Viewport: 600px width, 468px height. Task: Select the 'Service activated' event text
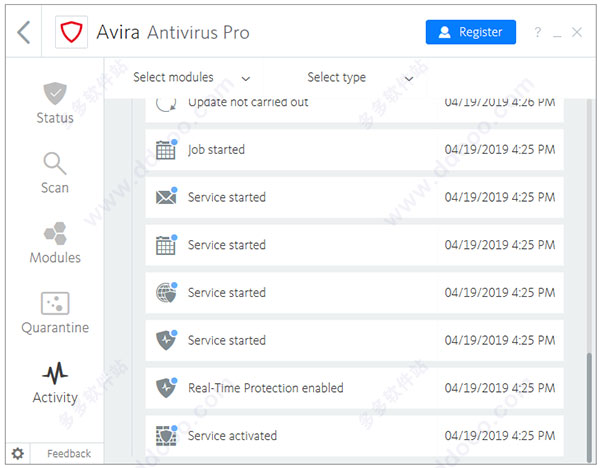tap(232, 436)
